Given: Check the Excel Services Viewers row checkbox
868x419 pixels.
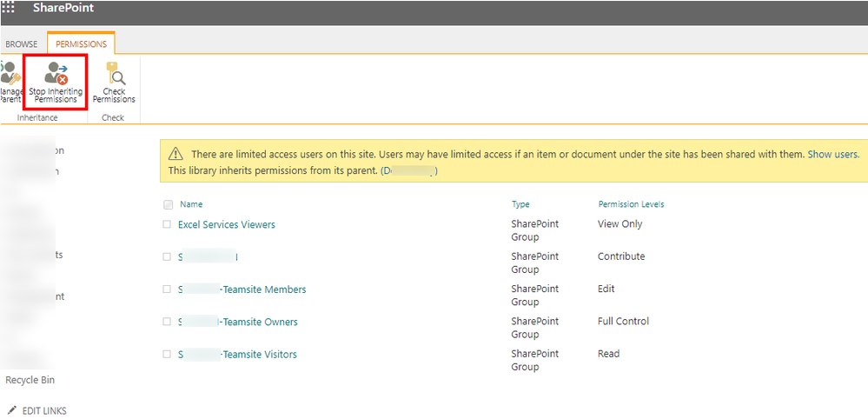Looking at the screenshot, I should (167, 225).
